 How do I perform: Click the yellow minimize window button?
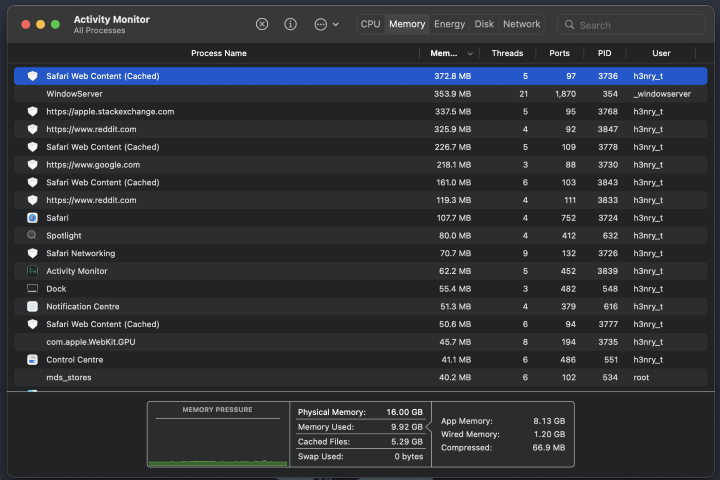pos(40,24)
